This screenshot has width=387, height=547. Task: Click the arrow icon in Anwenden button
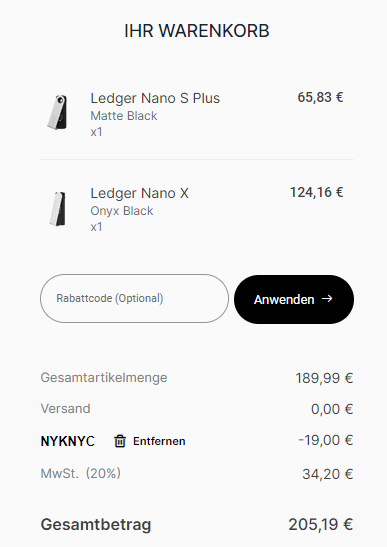pyautogui.click(x=327, y=299)
